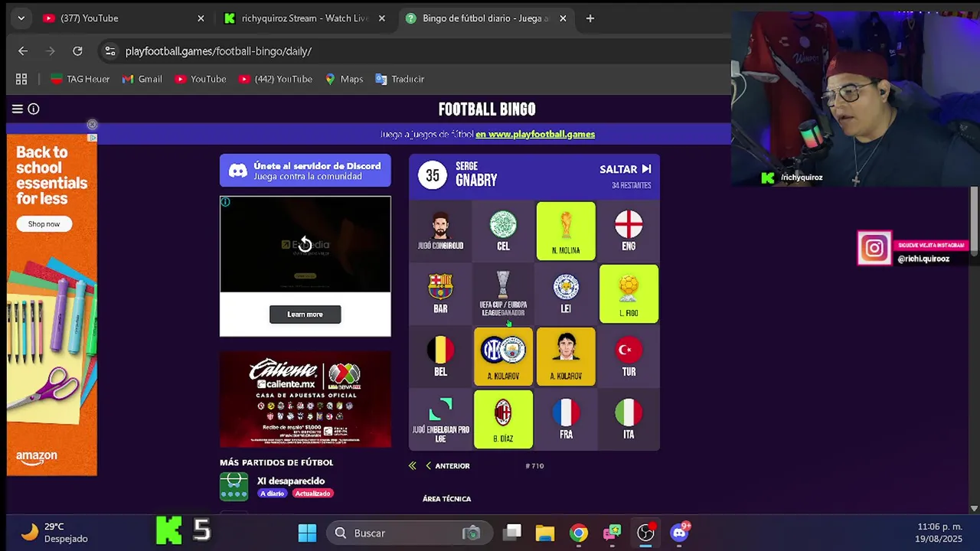This screenshot has height=551, width=980.
Task: Open the Chrome apps grid icon
Action: coord(21,79)
